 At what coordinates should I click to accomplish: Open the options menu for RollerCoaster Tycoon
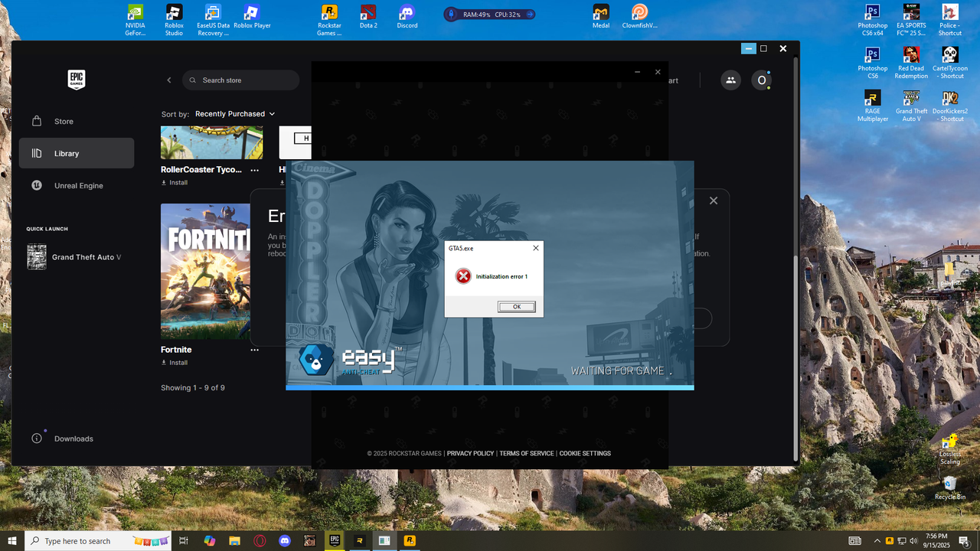tap(255, 170)
